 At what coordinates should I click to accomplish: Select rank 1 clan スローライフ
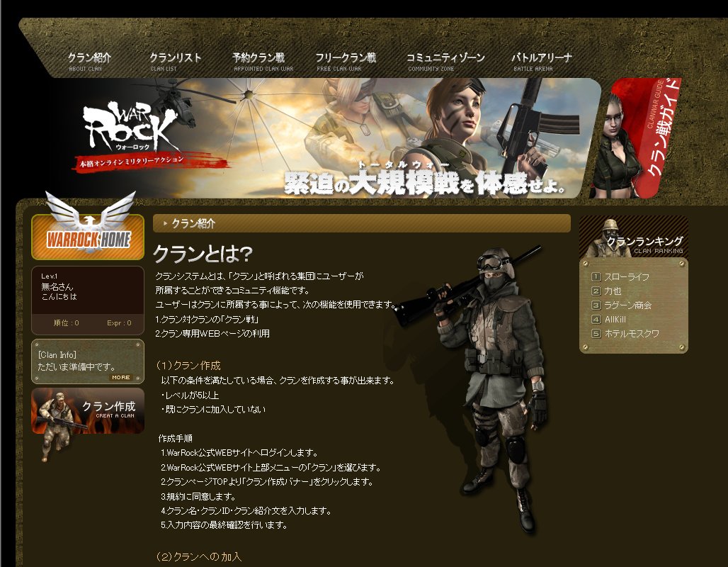click(626, 276)
